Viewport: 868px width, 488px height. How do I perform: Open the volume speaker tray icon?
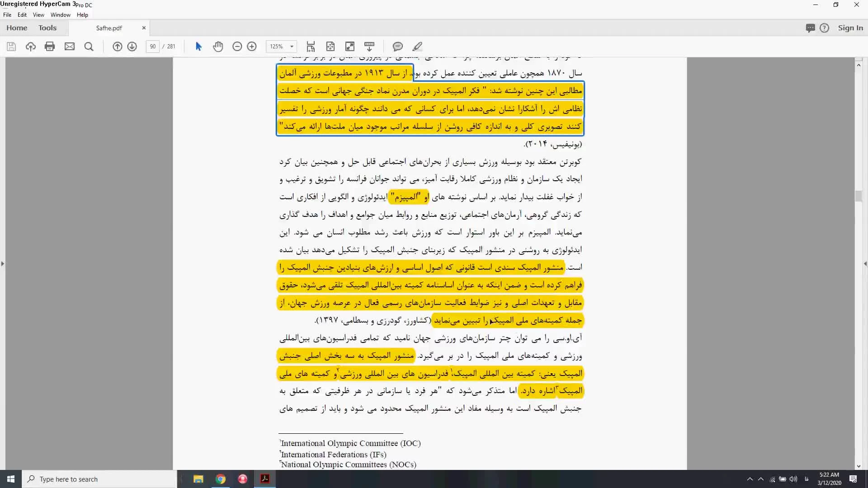point(793,479)
